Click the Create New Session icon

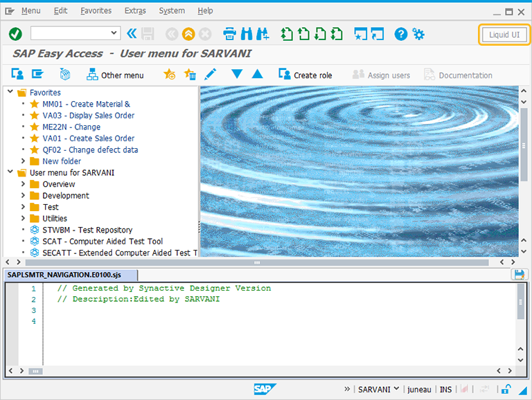[360, 34]
